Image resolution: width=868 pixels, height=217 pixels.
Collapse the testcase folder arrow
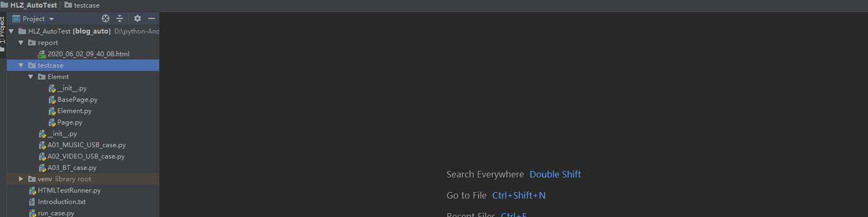(x=21, y=65)
